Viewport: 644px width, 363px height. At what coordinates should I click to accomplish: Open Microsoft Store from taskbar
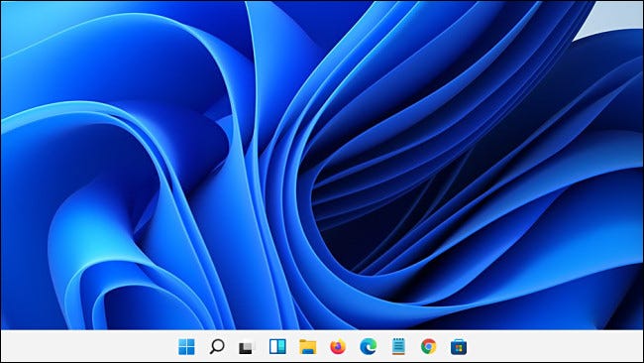459,346
